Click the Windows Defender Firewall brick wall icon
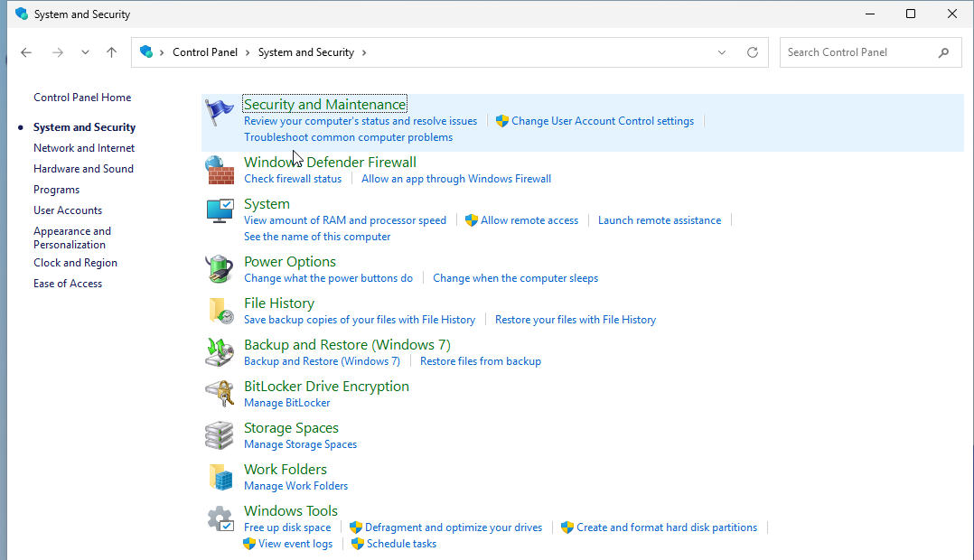This screenshot has height=560, width=974. 220,170
